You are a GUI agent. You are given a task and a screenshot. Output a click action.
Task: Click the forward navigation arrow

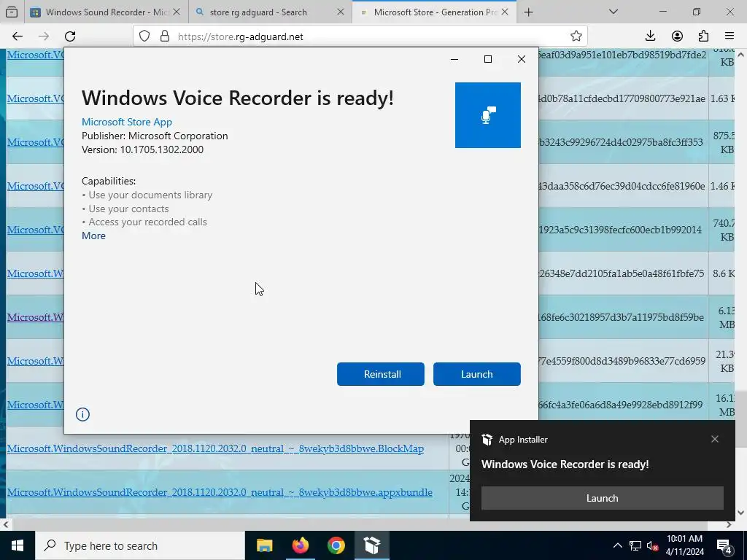[x=44, y=36]
